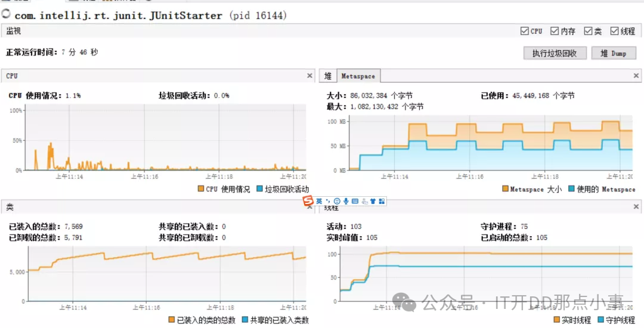Click the 已启动的总数 105 value
The width and height of the screenshot is (644, 328).
[514, 238]
